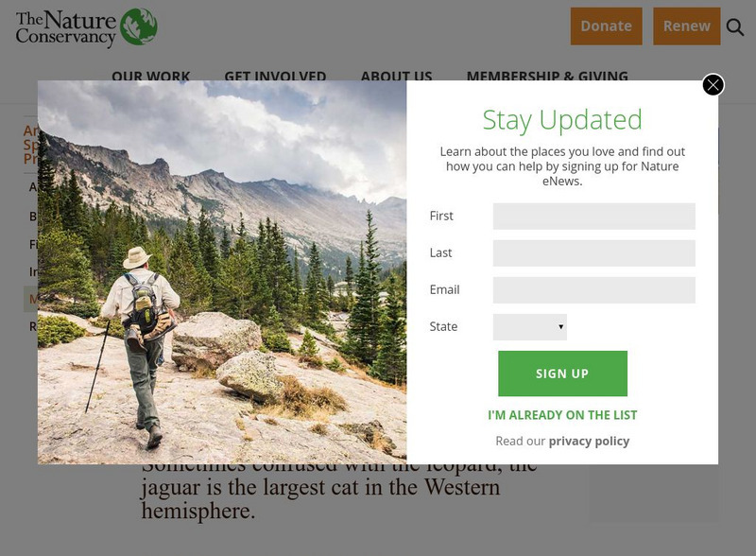Screen dimensions: 756x556
Task: Focus the Last name field
Action: [593, 252]
